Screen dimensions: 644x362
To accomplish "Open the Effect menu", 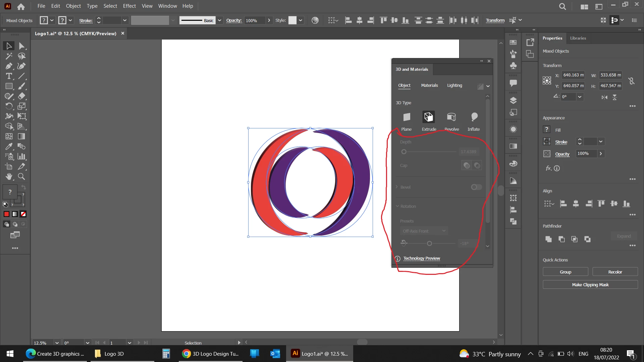I will click(129, 6).
